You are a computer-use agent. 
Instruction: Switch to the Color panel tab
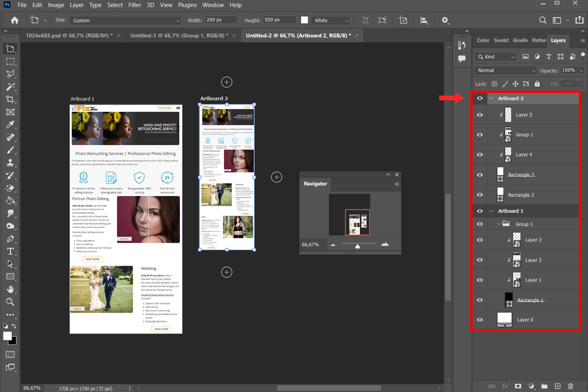click(483, 40)
